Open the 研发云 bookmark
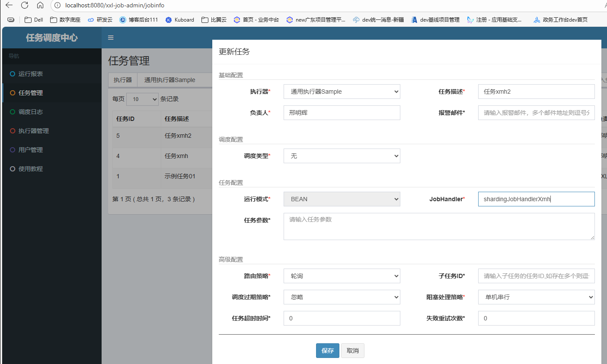The image size is (607, 364). point(100,19)
